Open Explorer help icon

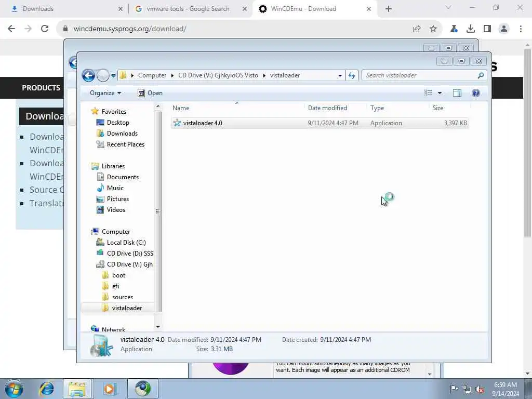tap(476, 93)
